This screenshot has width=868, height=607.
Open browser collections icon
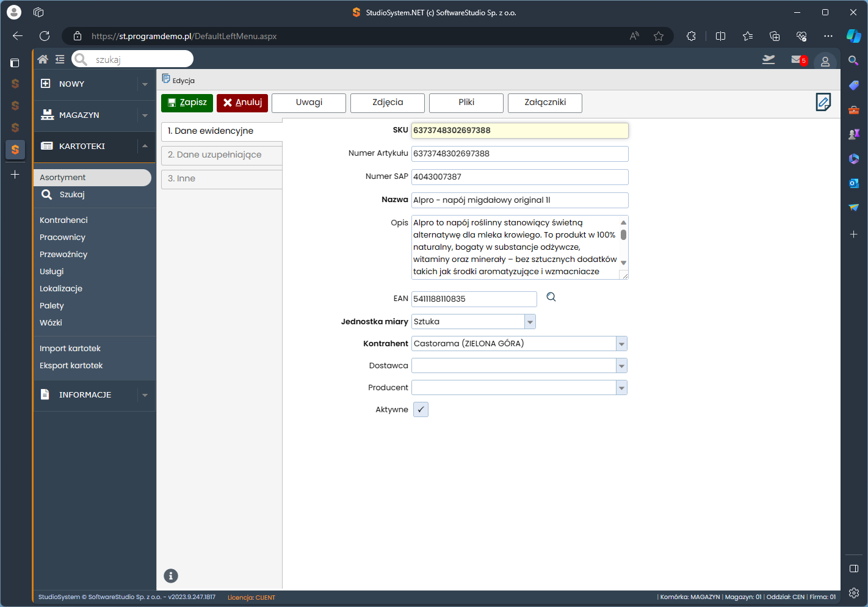tap(775, 36)
